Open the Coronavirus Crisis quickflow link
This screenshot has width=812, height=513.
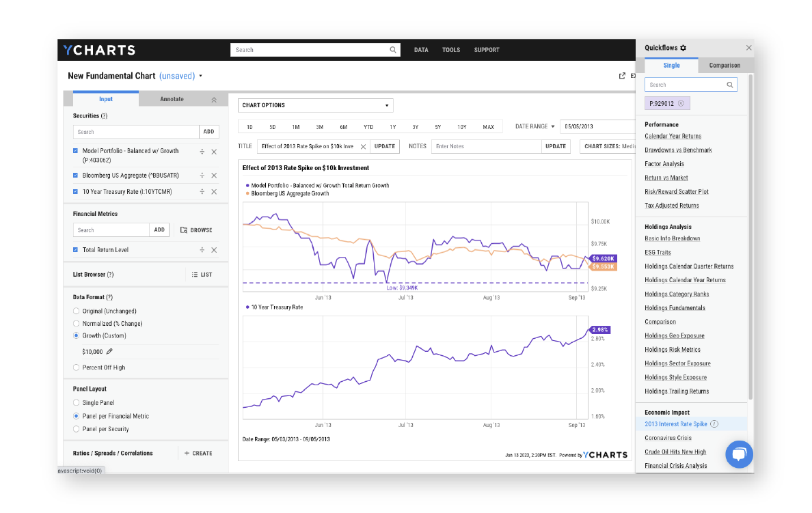coord(668,438)
